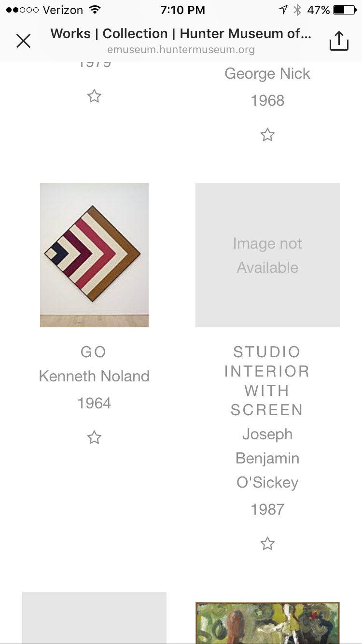Open the GO artwork title link

point(94,352)
